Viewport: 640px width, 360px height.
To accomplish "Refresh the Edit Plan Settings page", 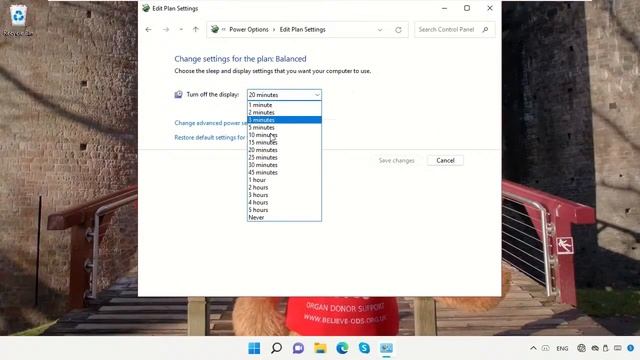I will (x=398, y=30).
